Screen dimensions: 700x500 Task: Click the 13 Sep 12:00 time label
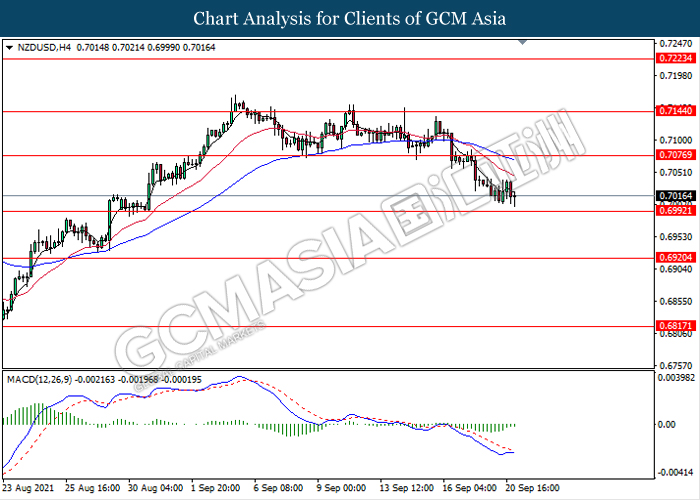(x=406, y=488)
